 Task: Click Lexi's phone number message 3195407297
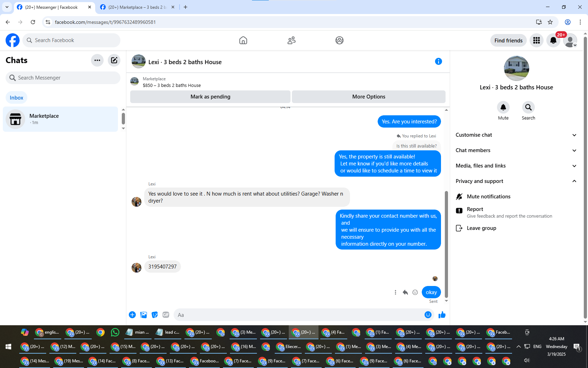162,267
